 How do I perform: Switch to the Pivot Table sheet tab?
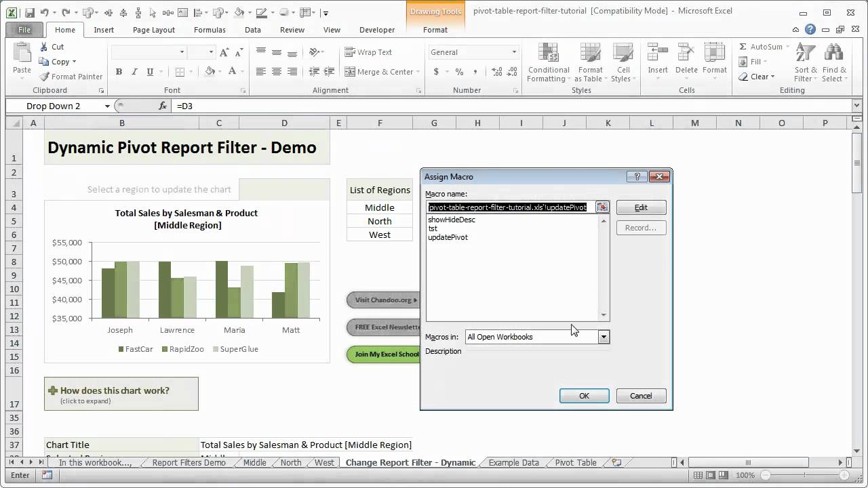point(576,462)
